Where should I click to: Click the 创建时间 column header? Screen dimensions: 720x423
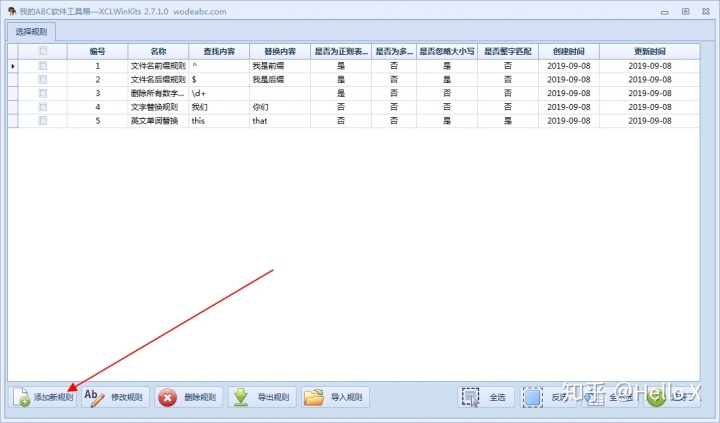pyautogui.click(x=568, y=51)
